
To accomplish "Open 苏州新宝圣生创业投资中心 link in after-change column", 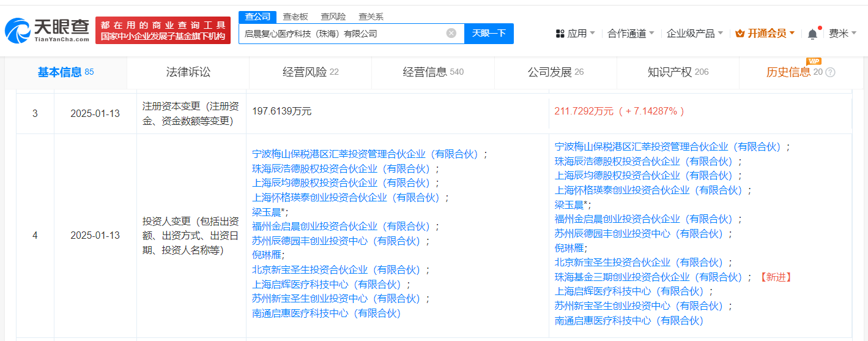I will click(640, 306).
